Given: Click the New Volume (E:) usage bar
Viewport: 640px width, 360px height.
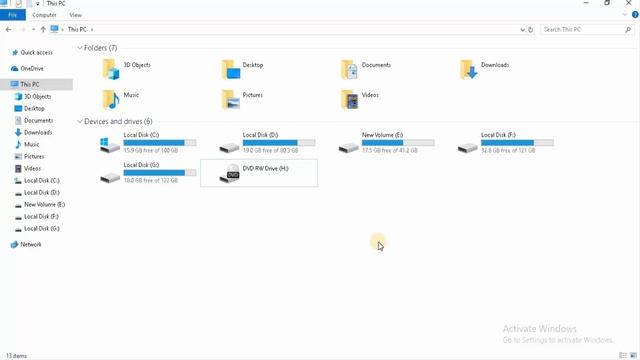Looking at the screenshot, I should click(x=398, y=143).
